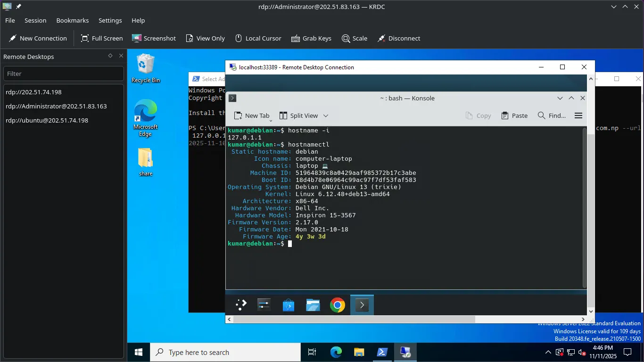Click the Paste icon in Konsole
644x362 pixels.
coord(514,115)
